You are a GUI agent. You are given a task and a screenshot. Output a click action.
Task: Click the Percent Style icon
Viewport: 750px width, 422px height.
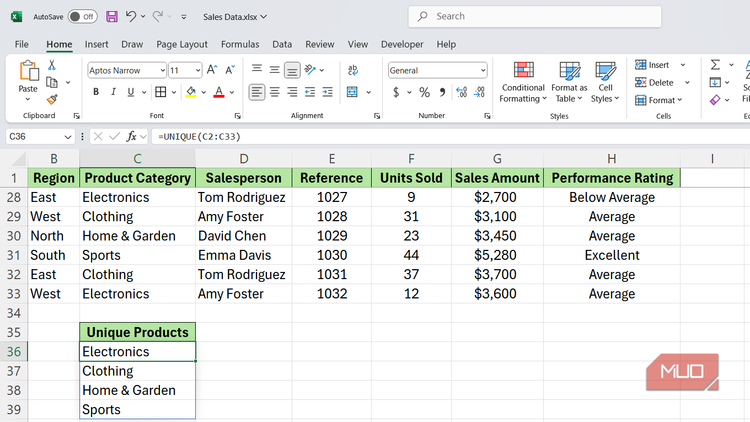pos(424,92)
